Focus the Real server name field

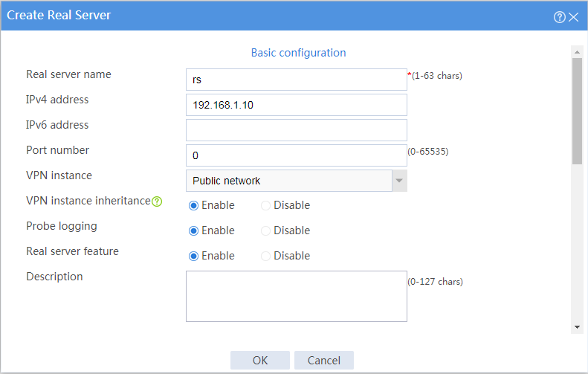click(x=297, y=80)
